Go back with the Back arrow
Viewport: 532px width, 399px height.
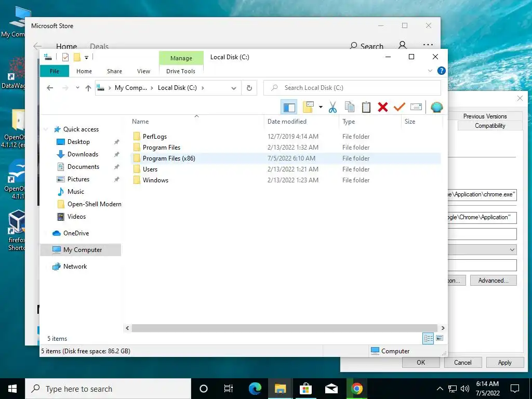tap(50, 88)
